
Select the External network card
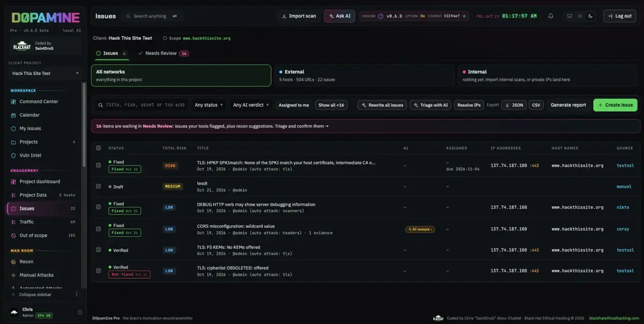tap(363, 75)
